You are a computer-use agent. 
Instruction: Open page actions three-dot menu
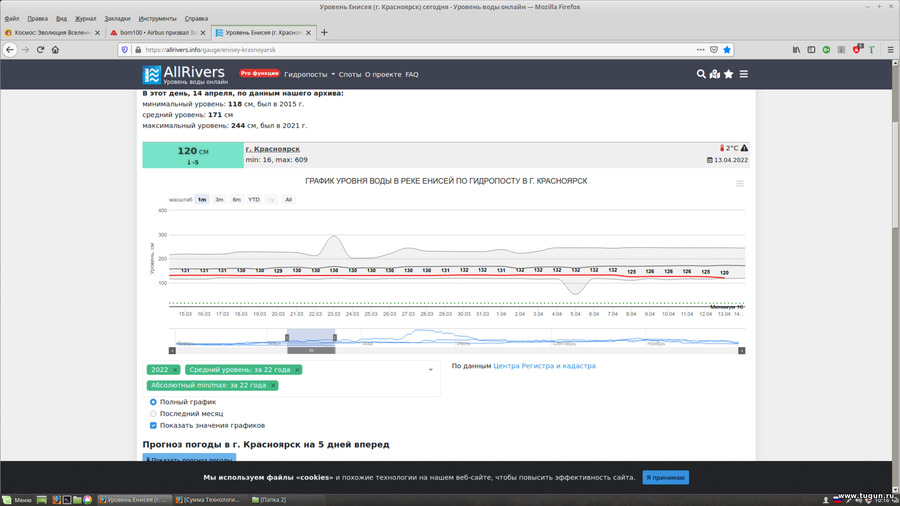point(700,50)
